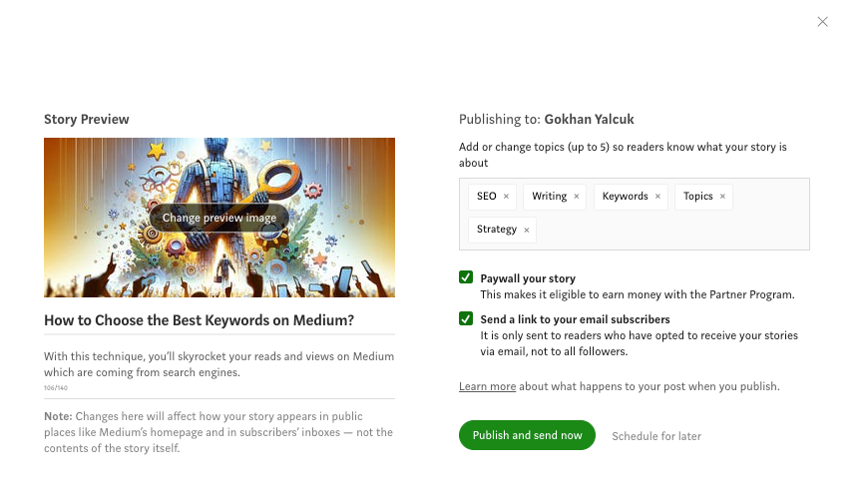Select the Writing topic chip
Image resolution: width=868 pixels, height=501 pixels.
[x=549, y=197]
